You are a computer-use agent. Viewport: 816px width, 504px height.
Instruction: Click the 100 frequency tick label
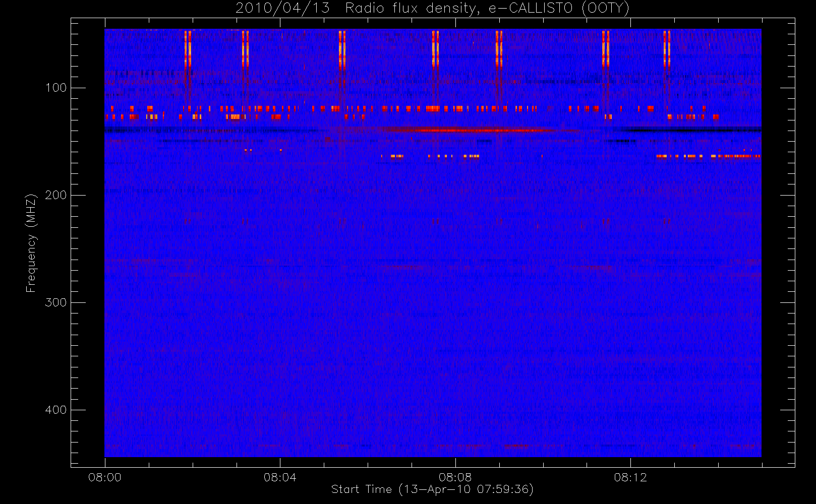pos(56,88)
